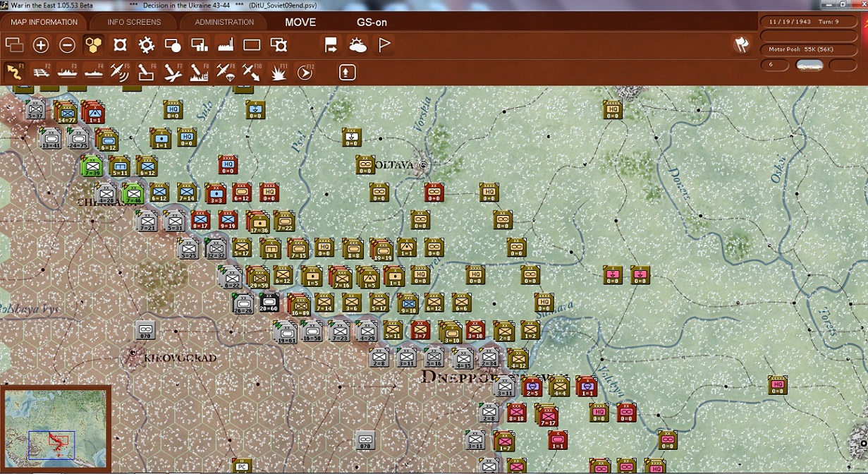Screen dimensions: 868x474
Task: Click the F12 circular arrow icon
Action: point(305,72)
